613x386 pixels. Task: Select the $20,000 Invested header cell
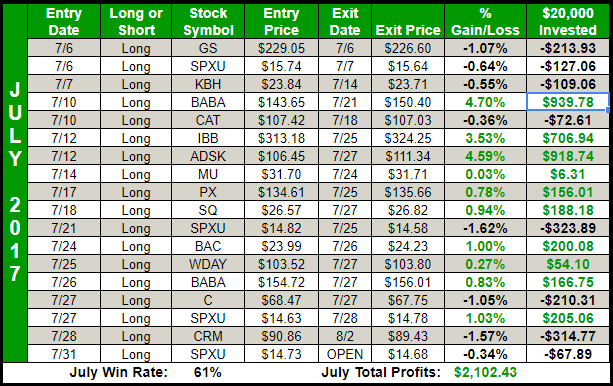coord(568,22)
